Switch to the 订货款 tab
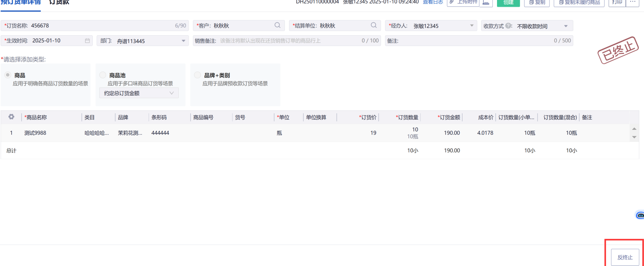This screenshot has width=644, height=266. (59, 3)
